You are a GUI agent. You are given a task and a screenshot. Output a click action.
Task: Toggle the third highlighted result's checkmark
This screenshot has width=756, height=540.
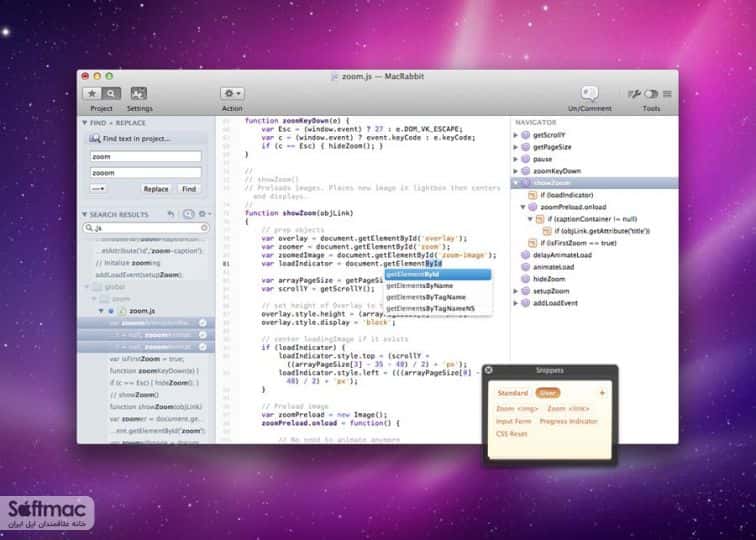(x=203, y=347)
